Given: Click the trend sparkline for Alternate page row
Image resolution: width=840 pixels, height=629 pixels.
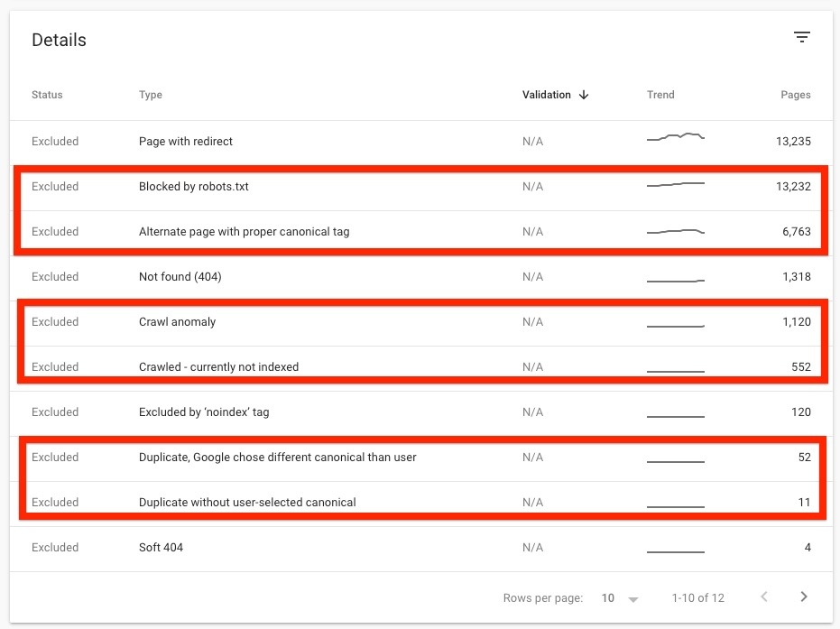Looking at the screenshot, I should 676,231.
